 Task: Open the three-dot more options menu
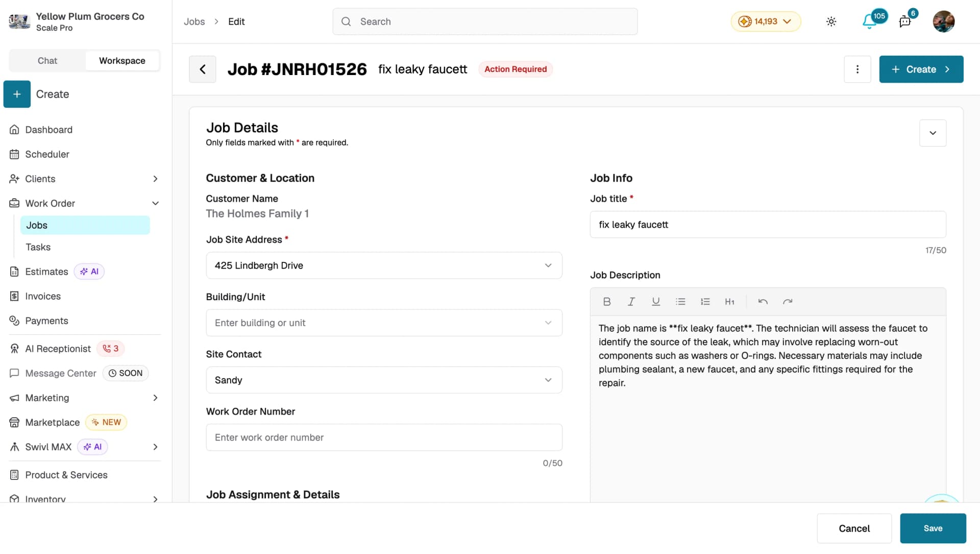coord(857,69)
